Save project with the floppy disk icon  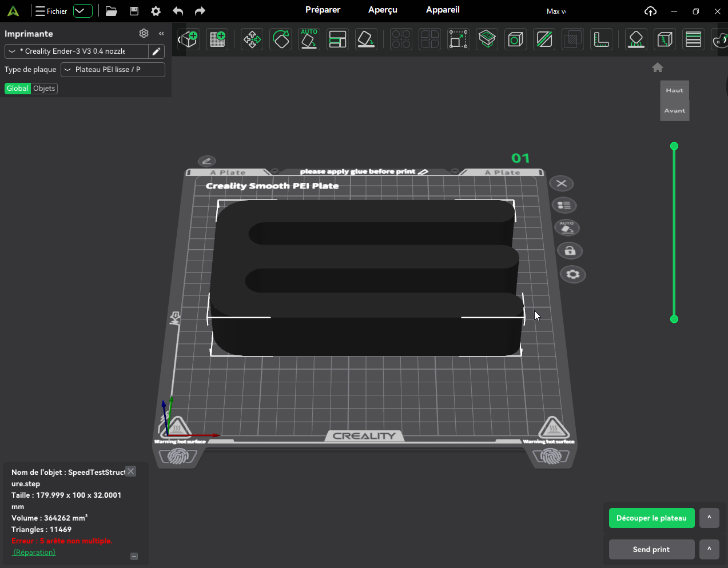click(134, 11)
